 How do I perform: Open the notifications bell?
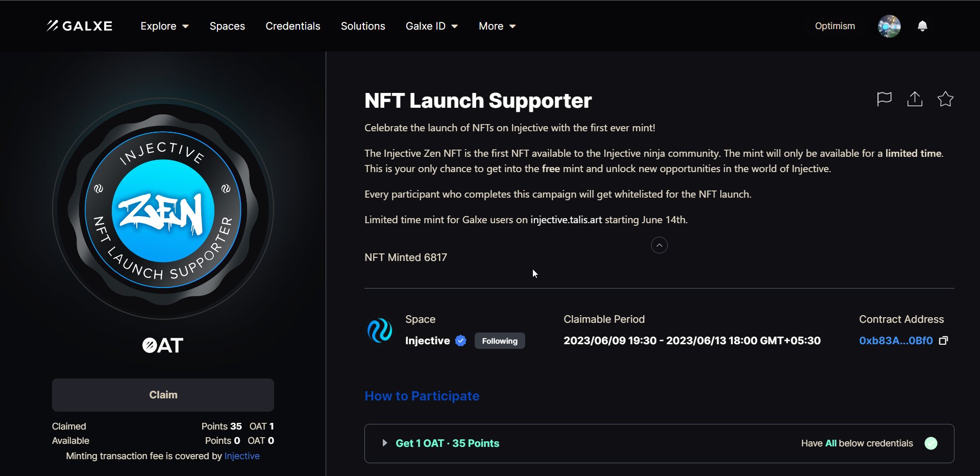point(922,26)
